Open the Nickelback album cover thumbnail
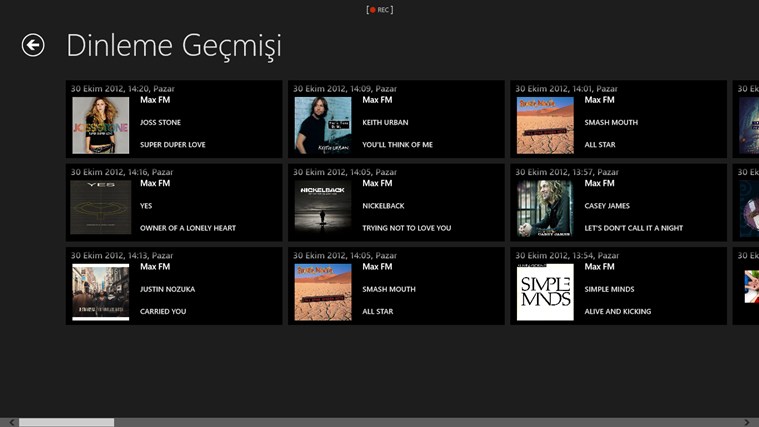Image resolution: width=759 pixels, height=427 pixels. (x=323, y=207)
